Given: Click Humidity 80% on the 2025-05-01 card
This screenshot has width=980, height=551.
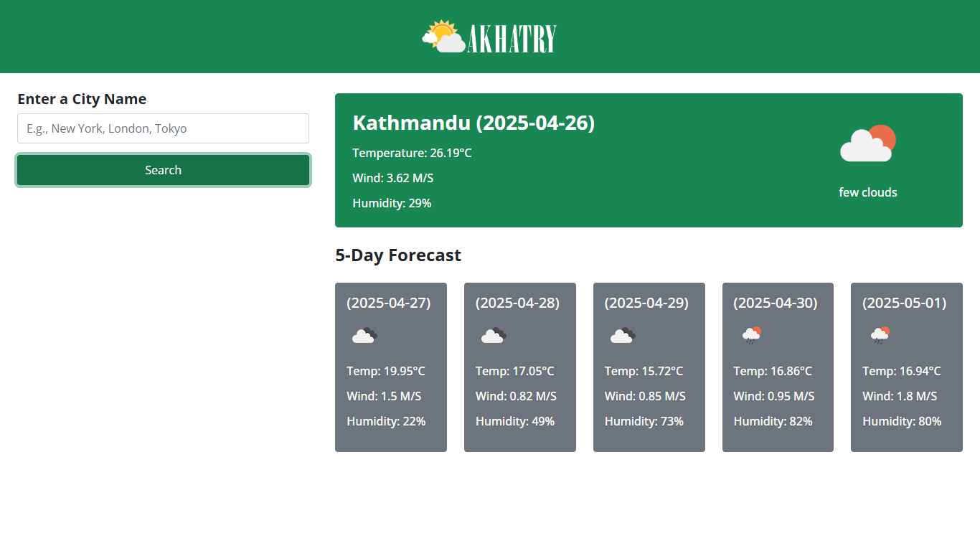Looking at the screenshot, I should pos(901,421).
